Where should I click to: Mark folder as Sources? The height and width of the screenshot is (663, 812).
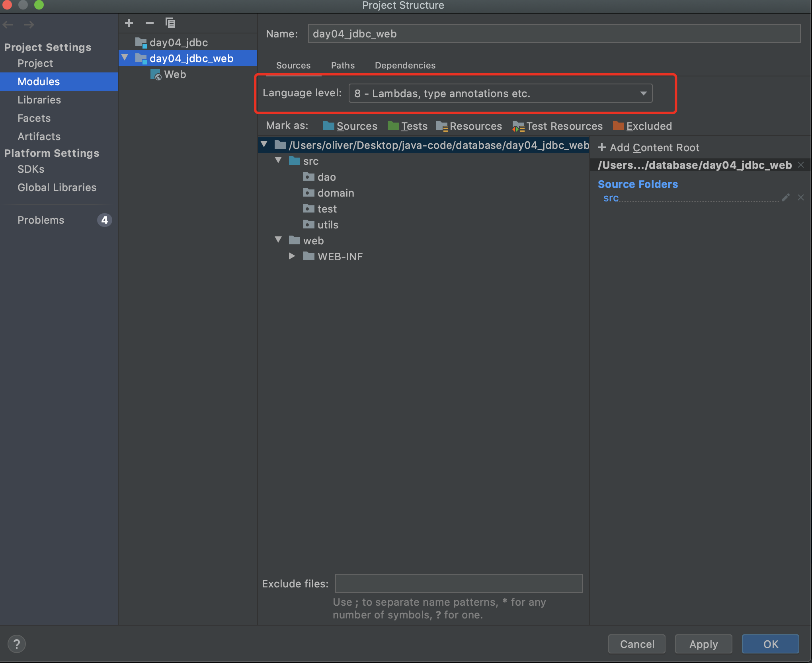350,126
